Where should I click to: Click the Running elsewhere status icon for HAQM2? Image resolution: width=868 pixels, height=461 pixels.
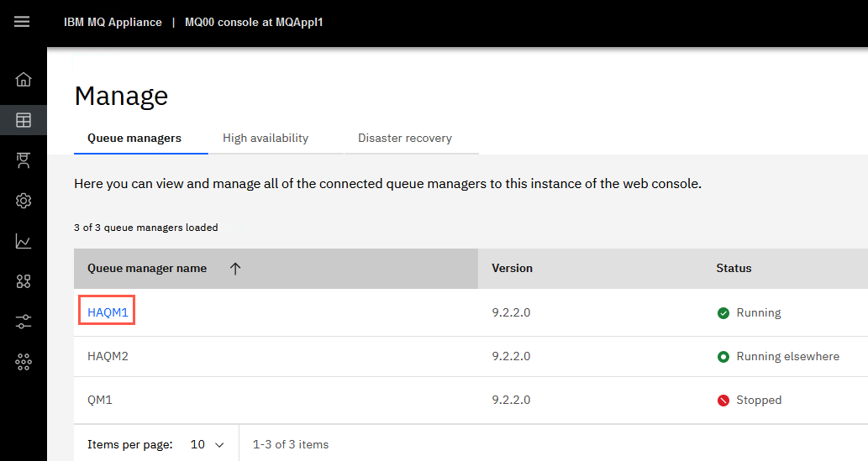tap(723, 357)
